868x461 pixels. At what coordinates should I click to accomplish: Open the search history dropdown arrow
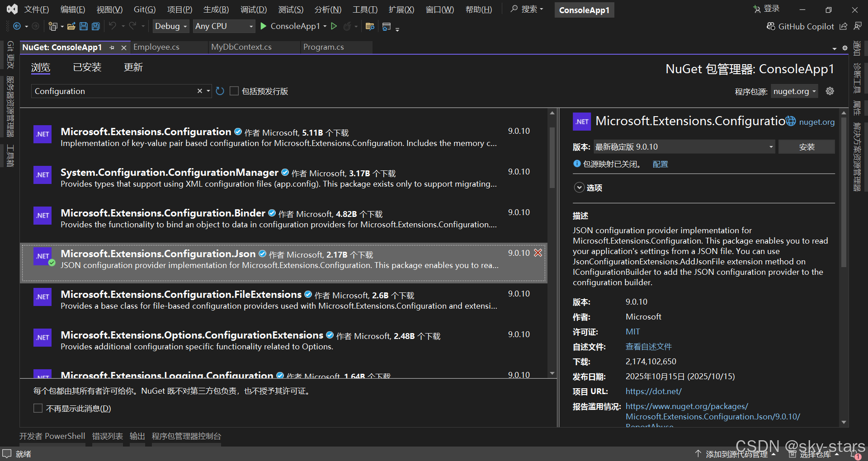point(208,91)
